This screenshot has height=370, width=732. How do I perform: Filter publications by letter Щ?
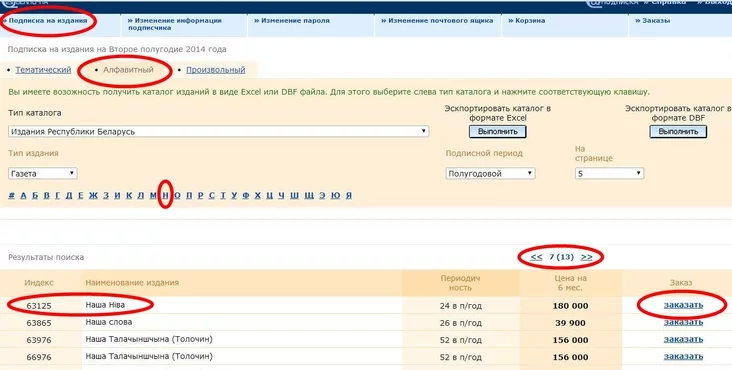[x=309, y=195]
